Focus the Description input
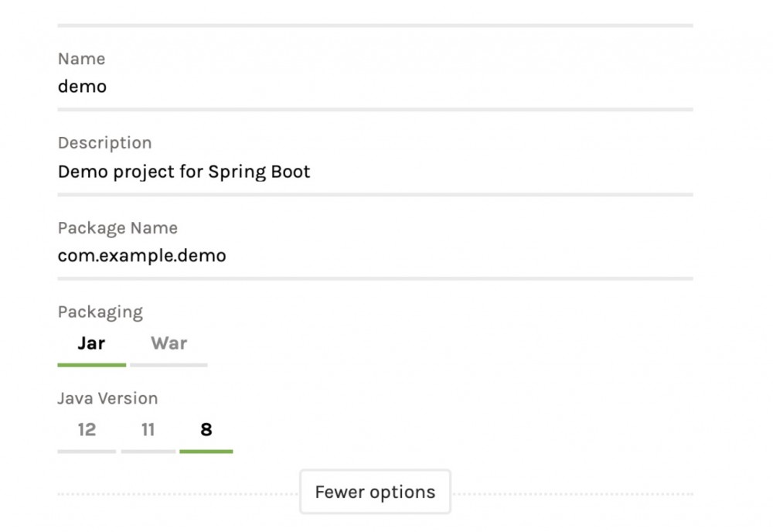Screen dimensions: 773x532 (x=232, y=172)
